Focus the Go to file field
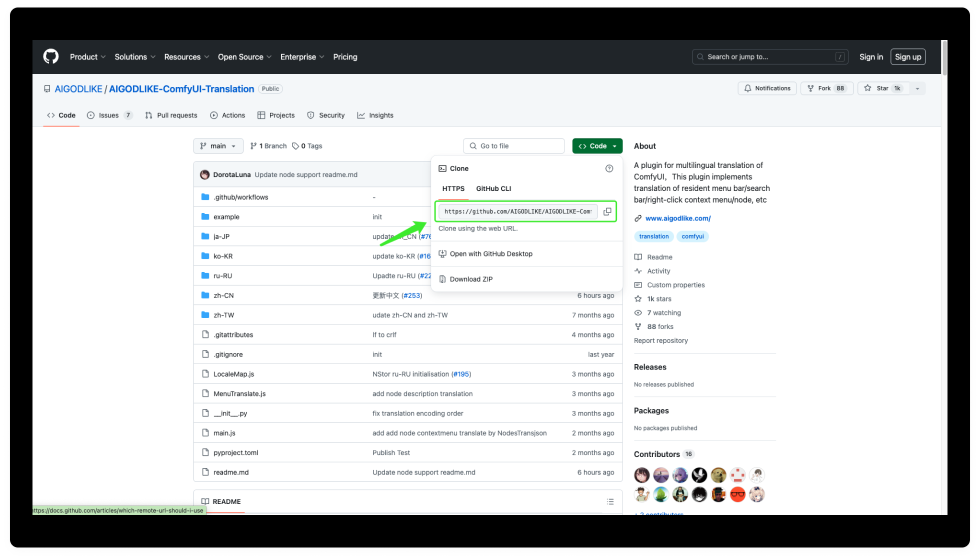This screenshot has height=560, width=980. click(x=514, y=146)
